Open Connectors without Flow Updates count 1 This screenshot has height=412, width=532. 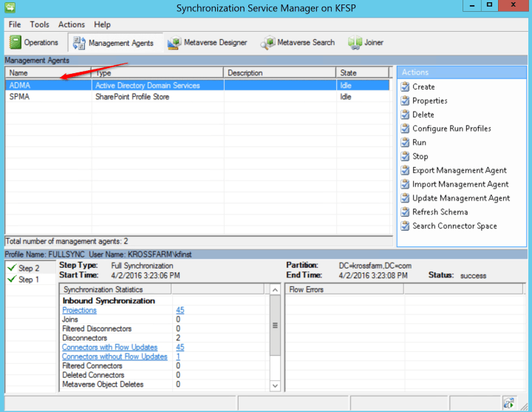(178, 357)
